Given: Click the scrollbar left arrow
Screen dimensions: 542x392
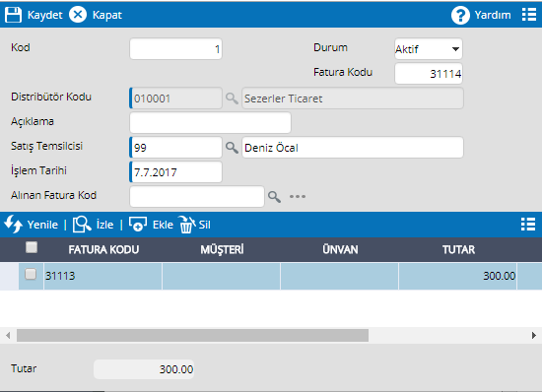Looking at the screenshot, I should point(8,335).
